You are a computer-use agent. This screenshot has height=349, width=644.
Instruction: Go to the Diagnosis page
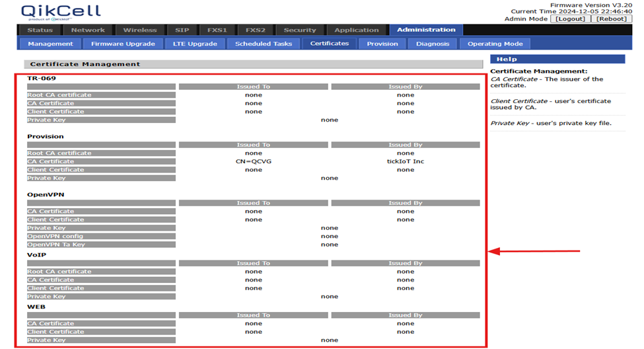[x=433, y=44]
